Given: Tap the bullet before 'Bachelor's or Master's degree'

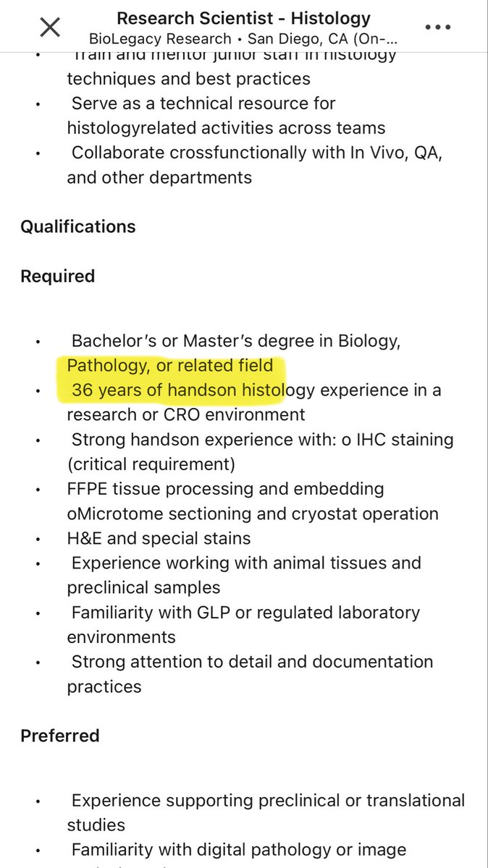Looking at the screenshot, I should [38, 341].
